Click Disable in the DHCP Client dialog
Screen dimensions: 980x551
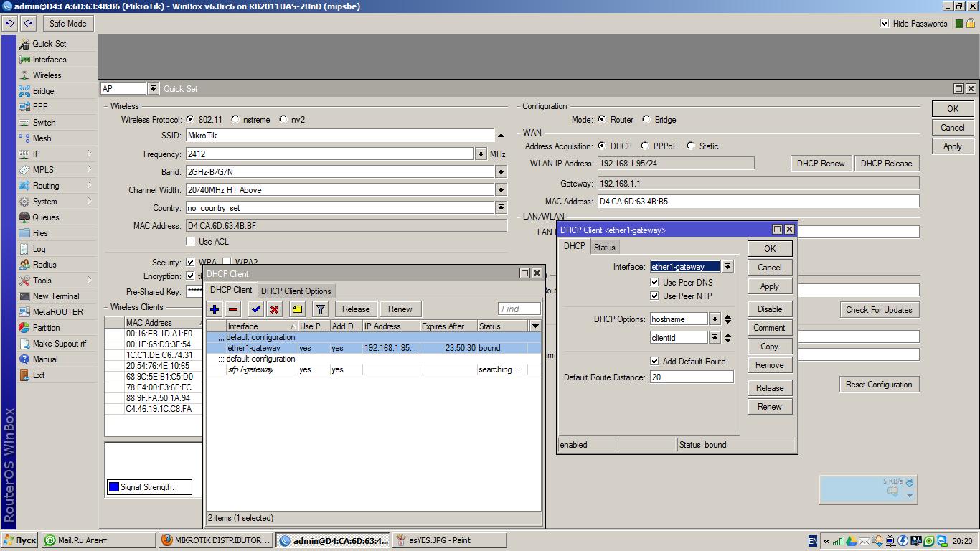770,309
